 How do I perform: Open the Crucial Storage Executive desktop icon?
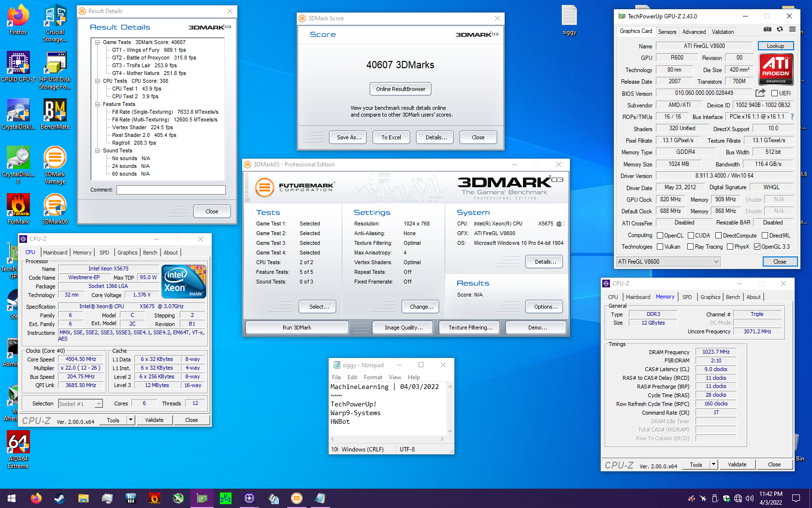click(x=55, y=23)
